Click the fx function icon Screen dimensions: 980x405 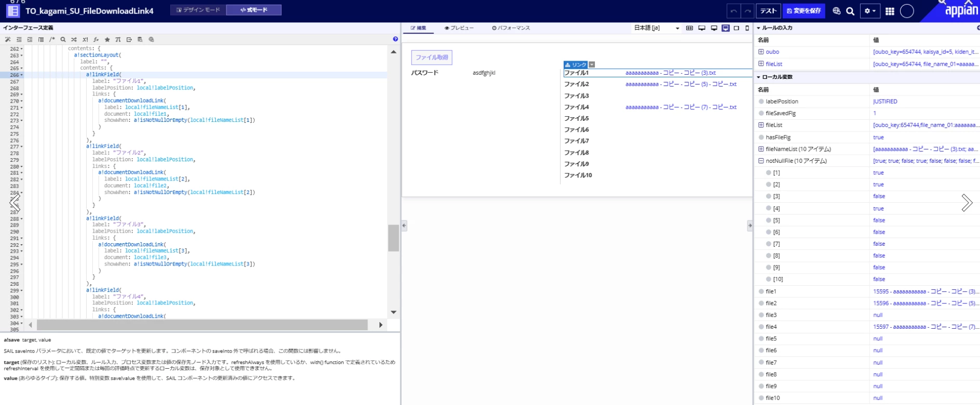(x=96, y=39)
